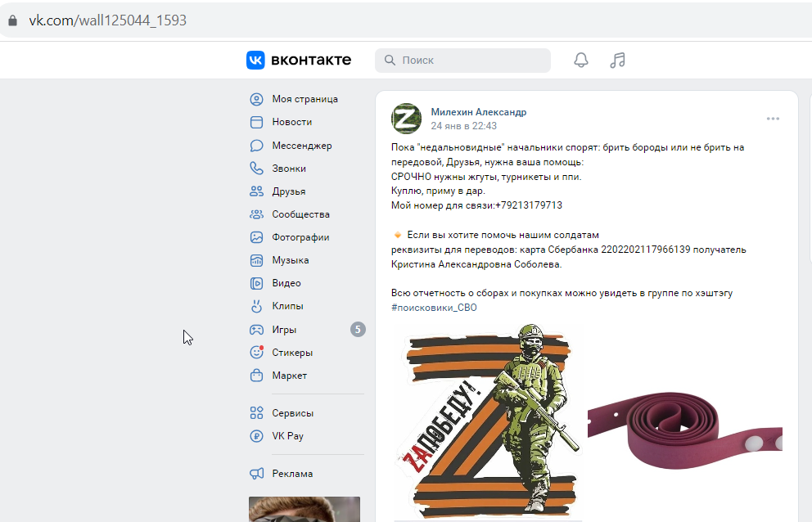The height and width of the screenshot is (522, 812).
Task: Open VK Pay text in sidebar
Action: 288,436
